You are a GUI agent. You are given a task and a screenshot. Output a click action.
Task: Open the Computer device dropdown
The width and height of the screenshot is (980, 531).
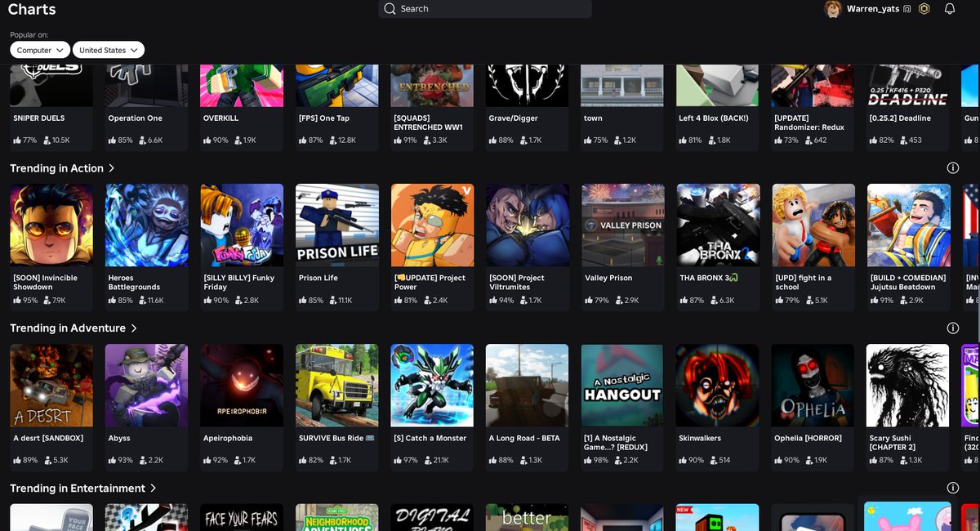[40, 50]
